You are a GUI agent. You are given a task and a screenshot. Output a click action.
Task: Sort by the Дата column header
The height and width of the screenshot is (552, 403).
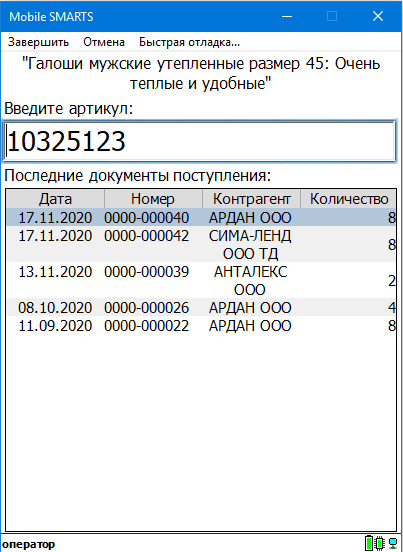[x=55, y=199]
